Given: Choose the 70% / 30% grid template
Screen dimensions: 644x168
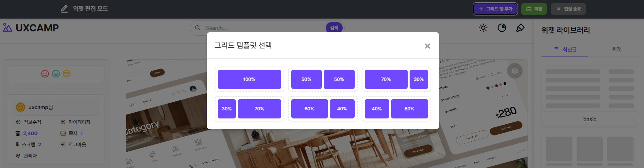Looking at the screenshot, I should (396, 79).
